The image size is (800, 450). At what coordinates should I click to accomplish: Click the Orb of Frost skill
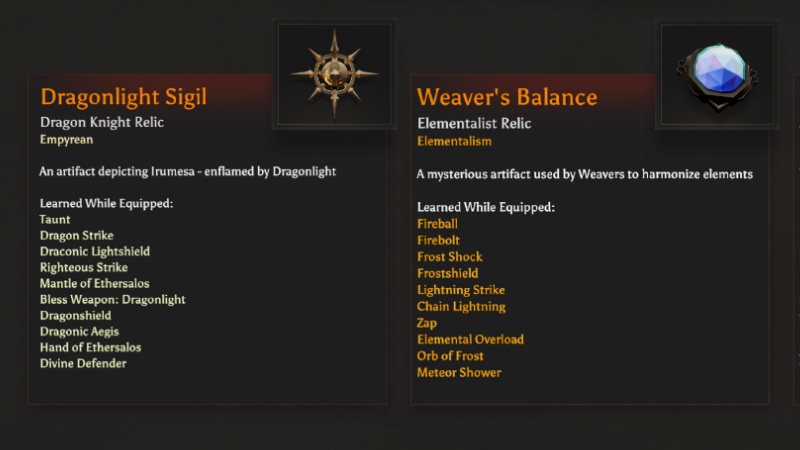(x=450, y=356)
